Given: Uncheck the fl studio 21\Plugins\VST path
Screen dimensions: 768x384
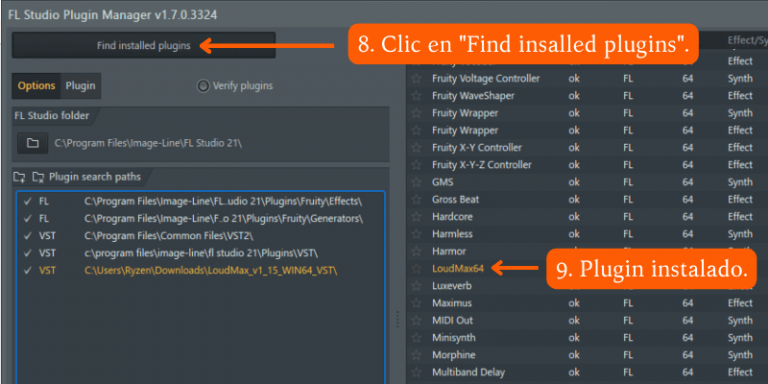Looking at the screenshot, I should coord(27,253).
